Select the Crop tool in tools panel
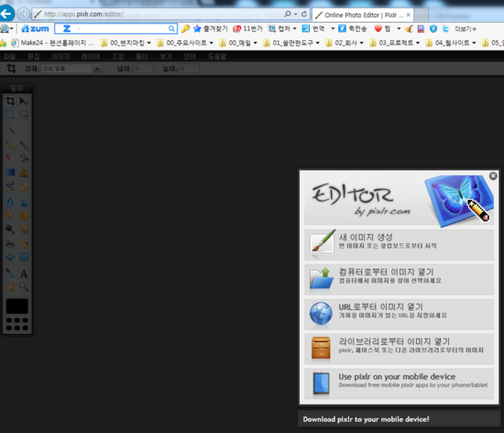 10,101
